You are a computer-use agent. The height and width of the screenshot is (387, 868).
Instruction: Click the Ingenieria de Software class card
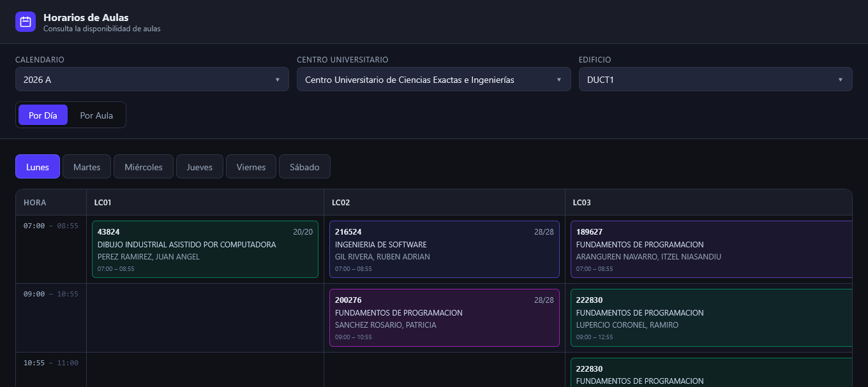click(x=444, y=249)
